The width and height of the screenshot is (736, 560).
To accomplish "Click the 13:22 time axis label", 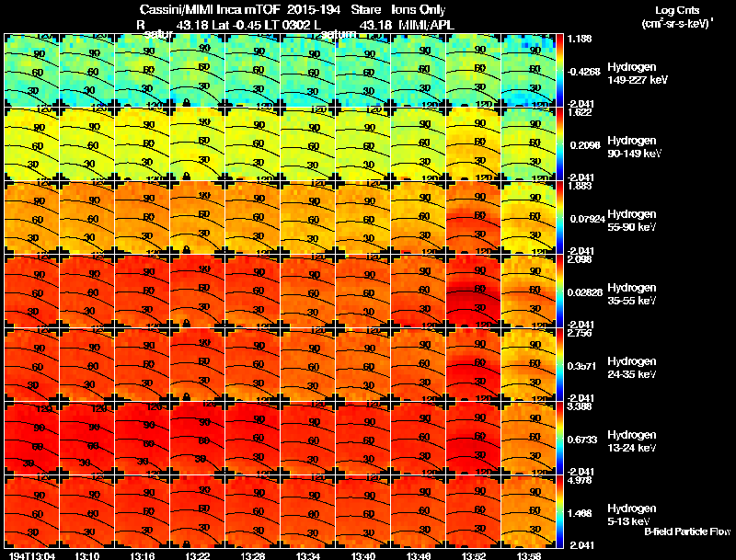I will (198, 555).
